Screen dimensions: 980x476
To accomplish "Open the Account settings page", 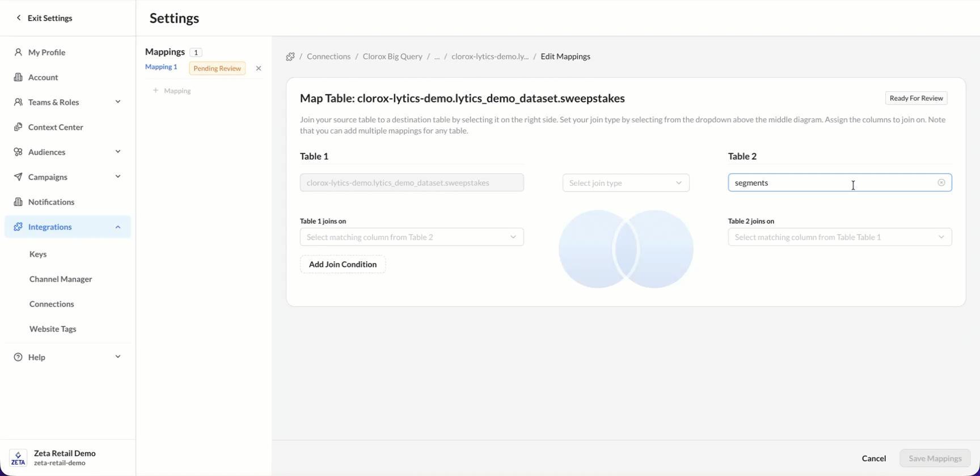I will click(43, 77).
